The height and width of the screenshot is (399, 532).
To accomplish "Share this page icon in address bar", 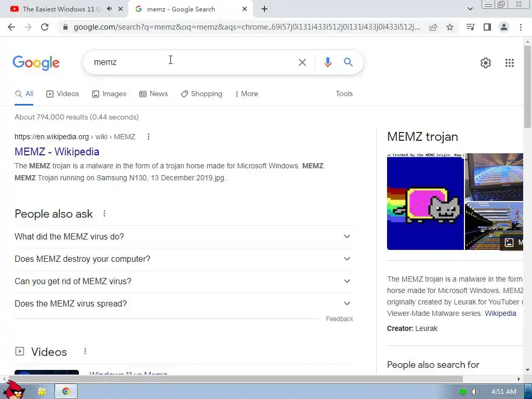I will pyautogui.click(x=433, y=27).
